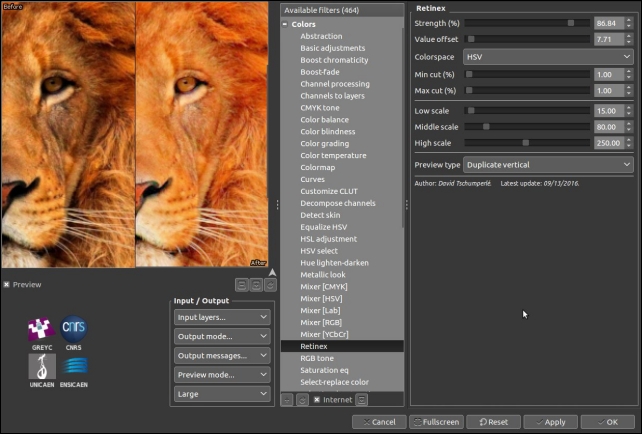Click the lion preview image

[x=135, y=134]
